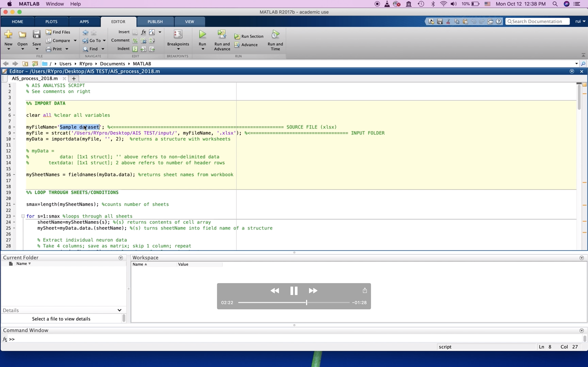
Task: Click the Search Documentation field
Action: pyautogui.click(x=538, y=21)
